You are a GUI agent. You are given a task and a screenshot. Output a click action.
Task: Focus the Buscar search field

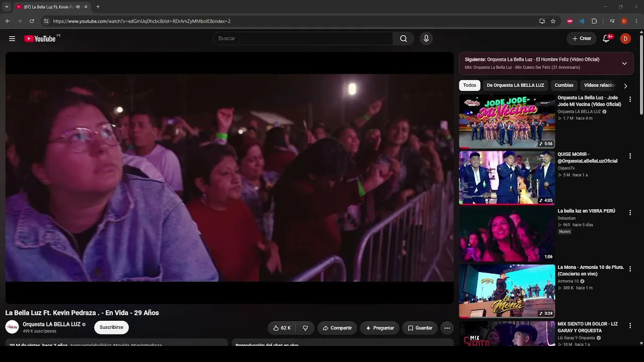click(303, 39)
